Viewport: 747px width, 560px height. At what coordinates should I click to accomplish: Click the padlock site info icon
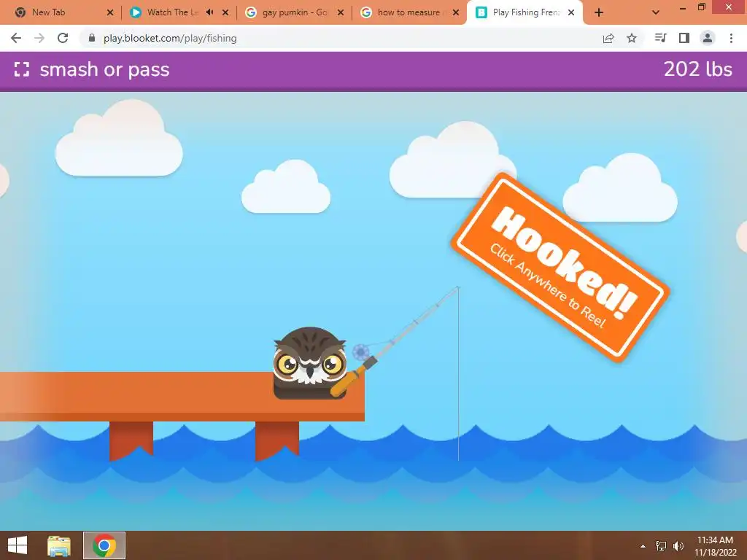coord(92,38)
